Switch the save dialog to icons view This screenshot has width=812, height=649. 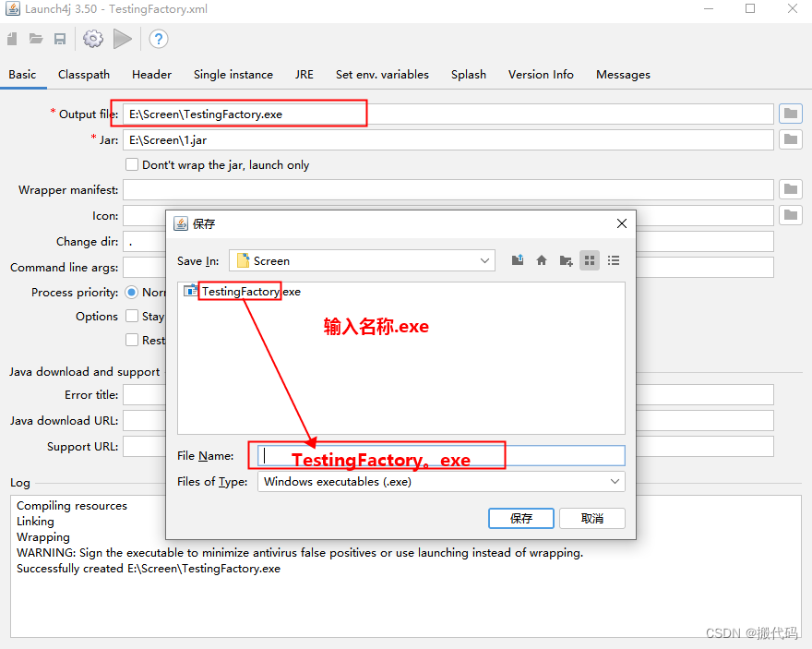590,260
